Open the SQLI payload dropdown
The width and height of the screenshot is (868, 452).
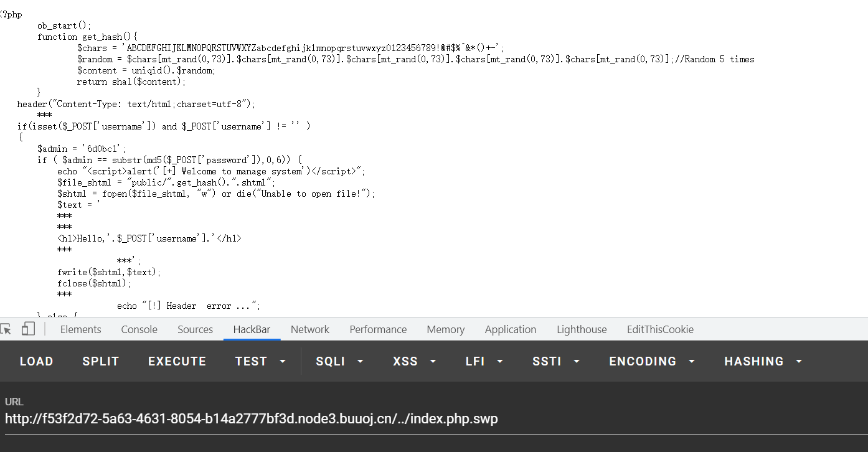(x=339, y=361)
